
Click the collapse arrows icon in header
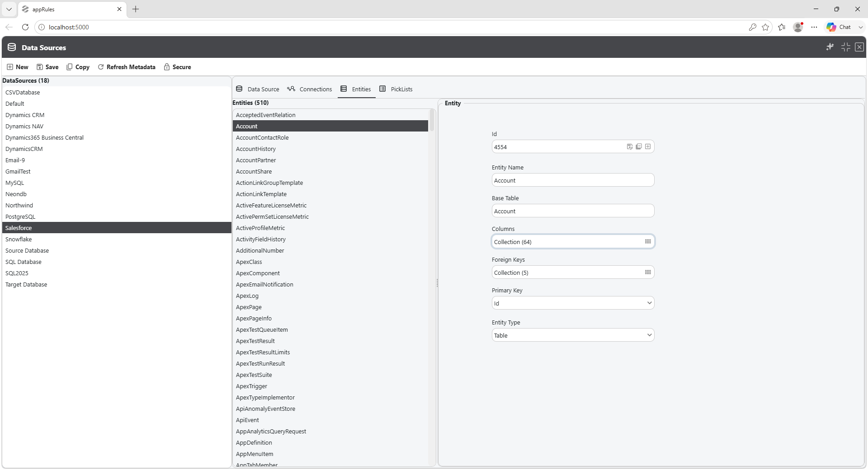coord(846,47)
